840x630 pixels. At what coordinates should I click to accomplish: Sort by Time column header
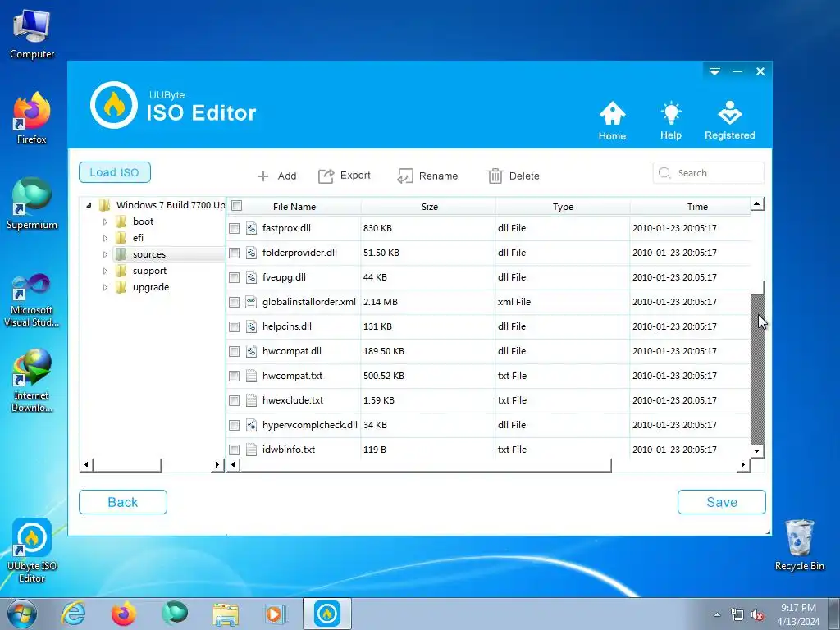coord(697,207)
